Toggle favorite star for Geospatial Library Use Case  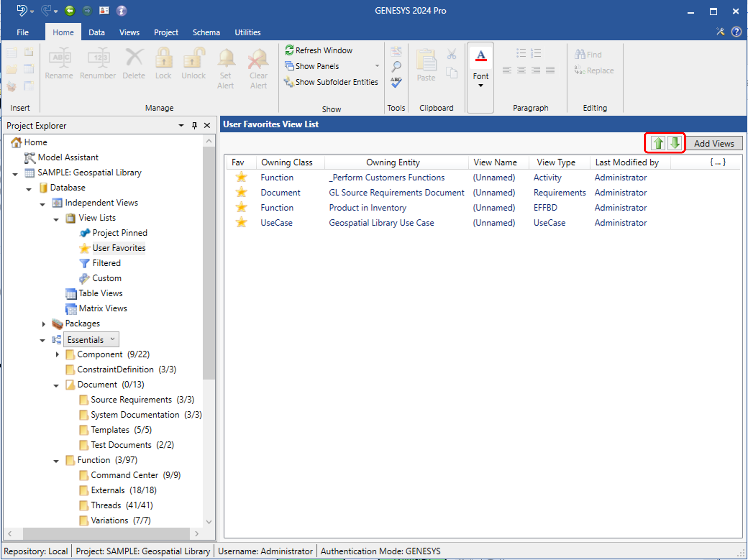click(241, 223)
